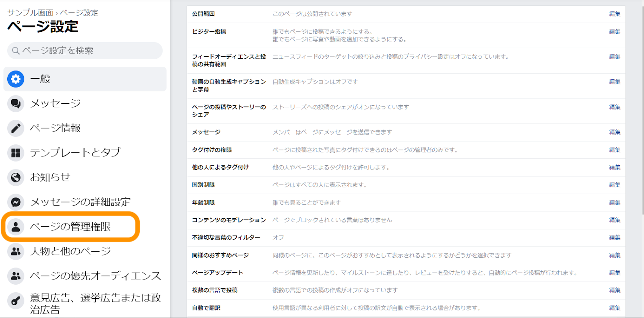Screen dimensions: 644x318
Task: Open the メッセージの詳細設定 section
Action: pos(85,202)
